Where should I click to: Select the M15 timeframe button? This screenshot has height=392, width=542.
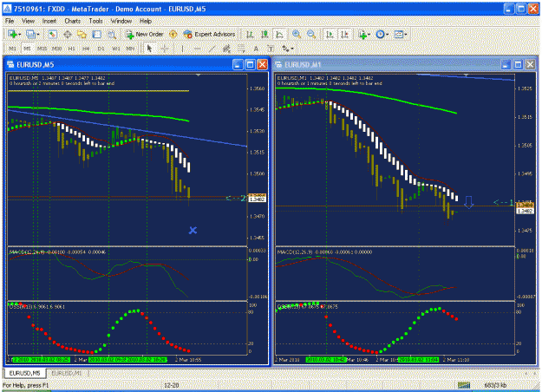42,49
